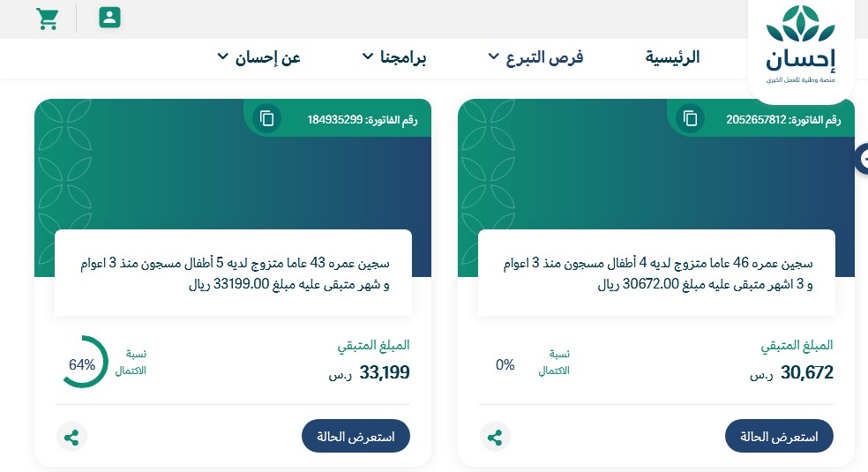Go to the الرئيسية home menu item
Screen dimensions: 868x472
point(672,57)
